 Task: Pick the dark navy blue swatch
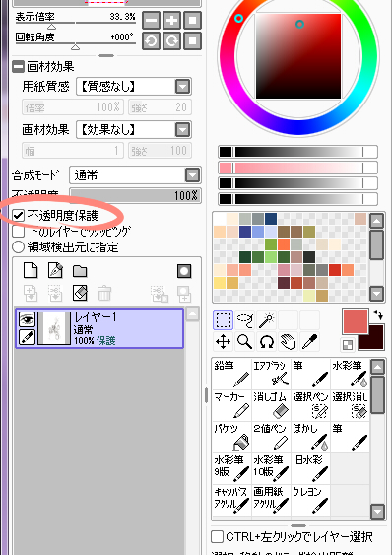click(x=271, y=219)
